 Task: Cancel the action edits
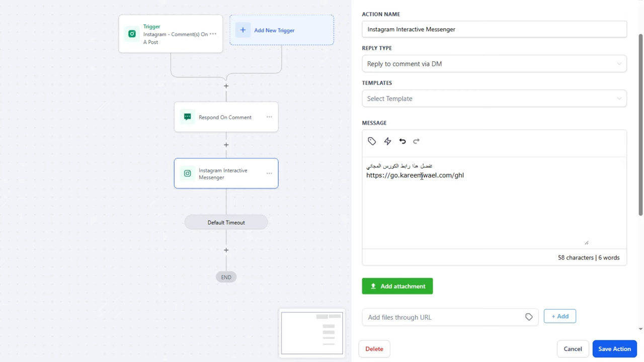pyautogui.click(x=573, y=349)
